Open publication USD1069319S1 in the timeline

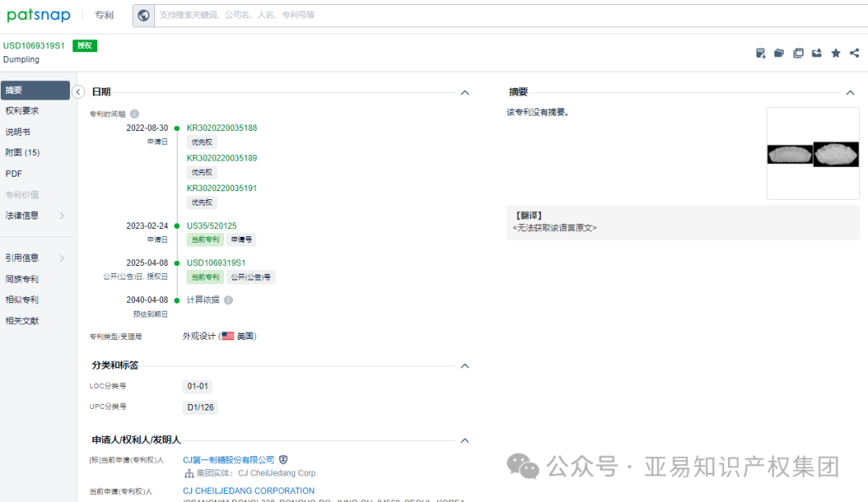point(216,263)
